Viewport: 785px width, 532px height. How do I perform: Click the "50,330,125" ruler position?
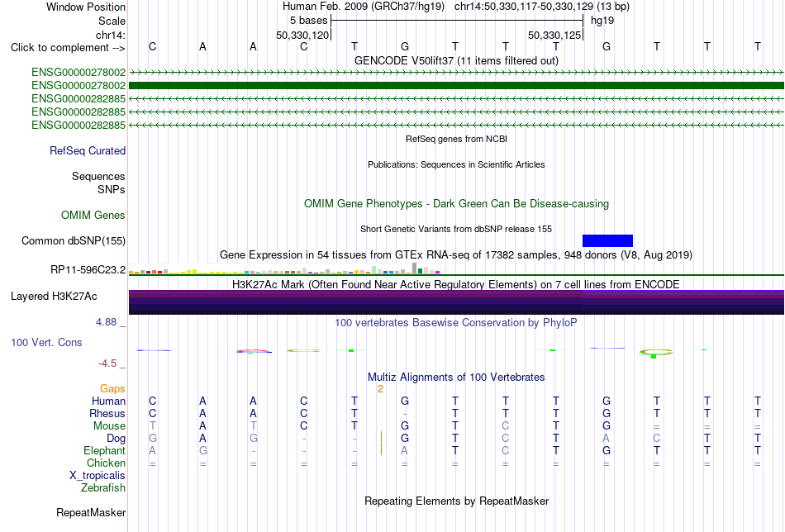click(554, 35)
